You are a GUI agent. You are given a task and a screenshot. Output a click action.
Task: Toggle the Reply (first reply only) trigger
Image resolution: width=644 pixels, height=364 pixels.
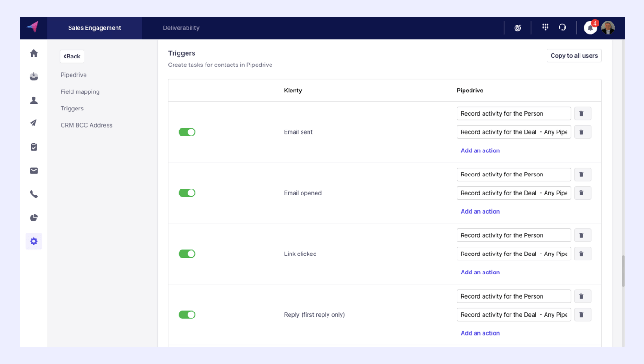(187, 315)
